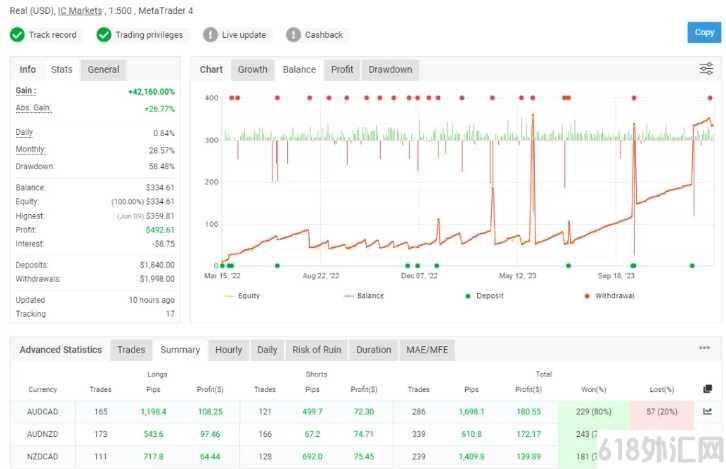Screen dimensions: 726x469
Task: Open the Drawdown chart tab
Action: [x=390, y=69]
